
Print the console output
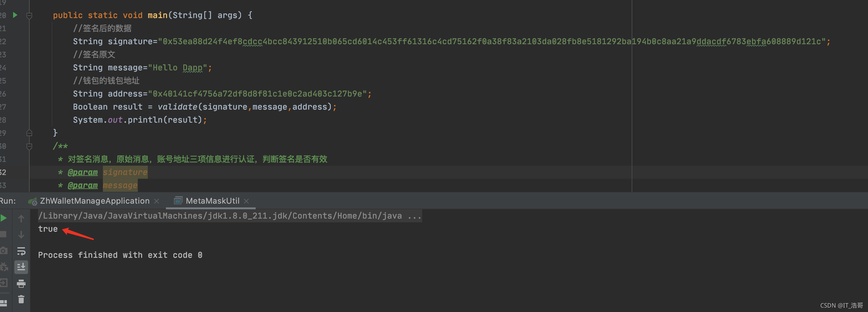pyautogui.click(x=21, y=283)
